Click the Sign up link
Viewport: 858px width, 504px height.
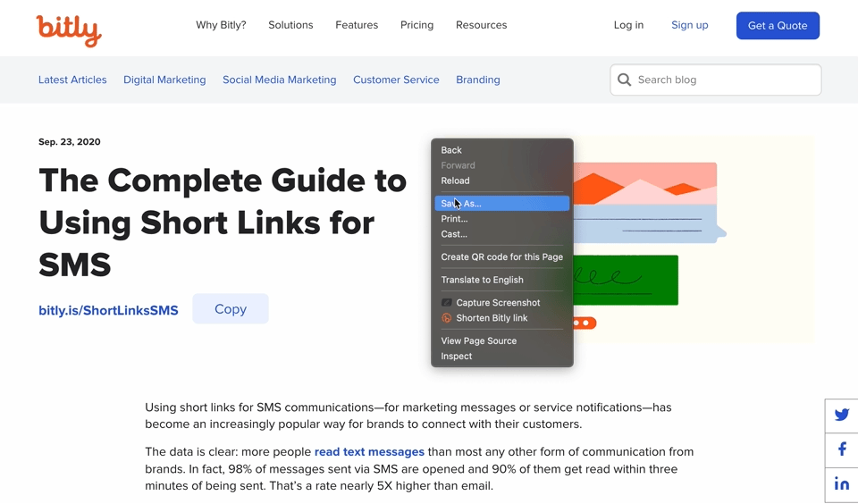click(689, 25)
